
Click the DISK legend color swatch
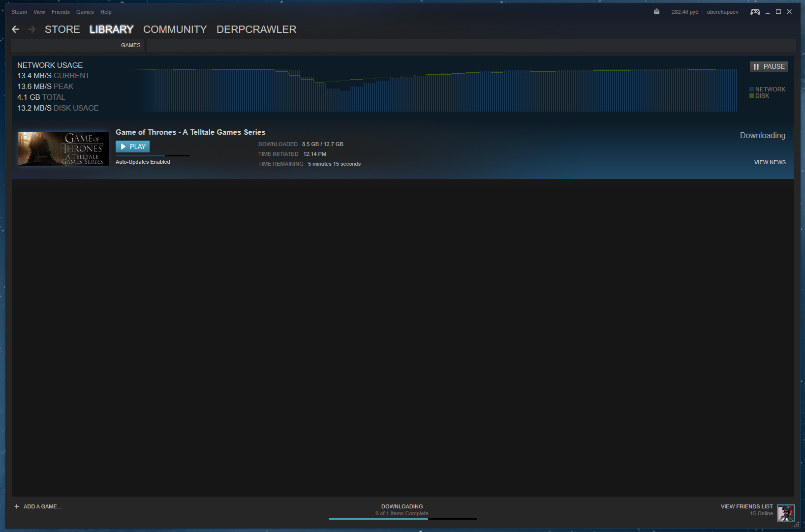click(x=751, y=96)
